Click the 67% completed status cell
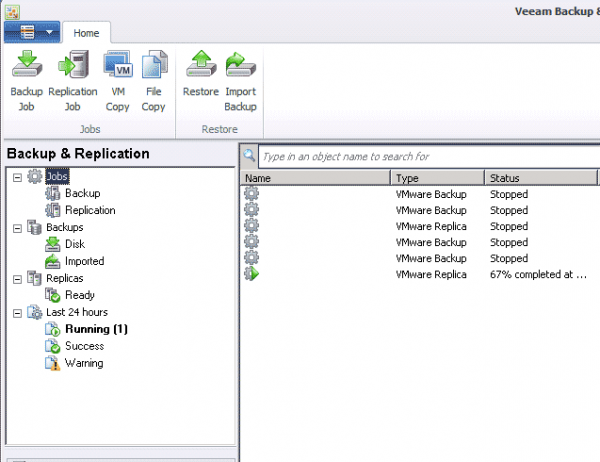 538,274
